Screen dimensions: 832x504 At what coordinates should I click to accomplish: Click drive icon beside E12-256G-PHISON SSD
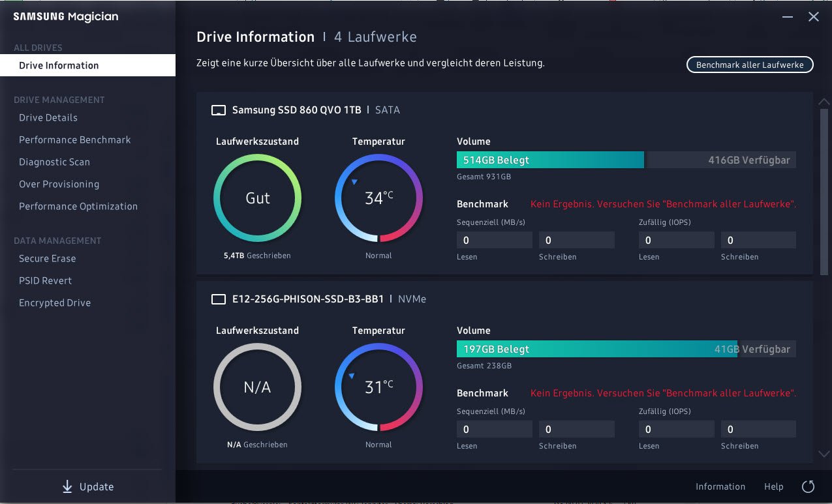[x=218, y=299]
